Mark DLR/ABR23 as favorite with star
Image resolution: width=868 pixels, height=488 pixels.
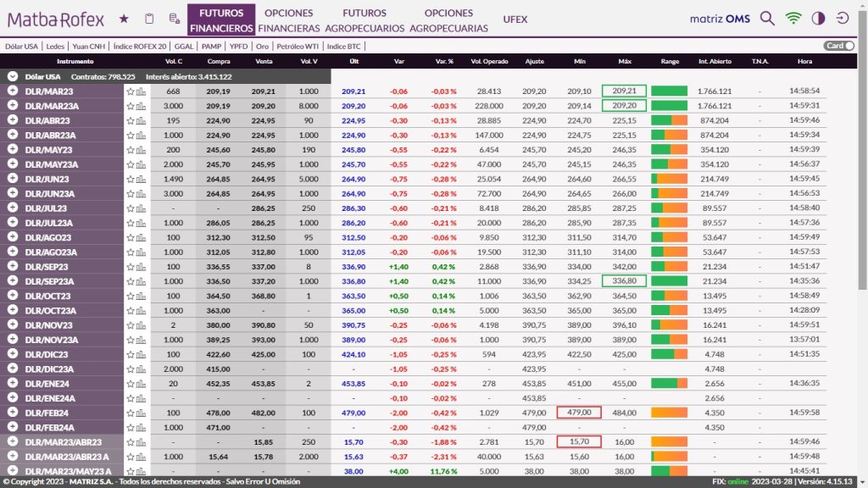tap(131, 120)
